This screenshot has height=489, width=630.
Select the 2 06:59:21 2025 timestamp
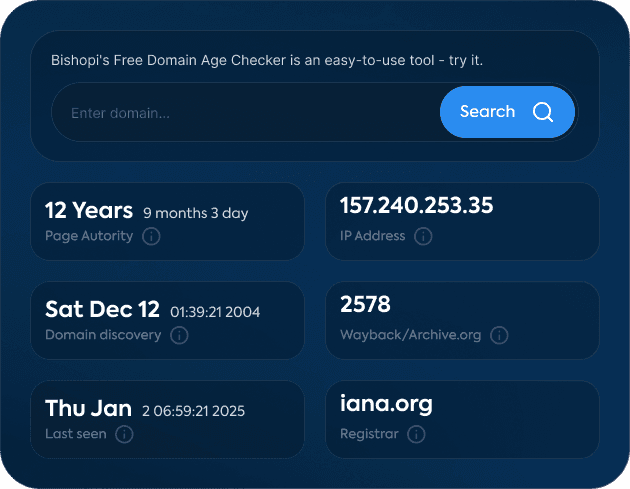[x=193, y=411]
